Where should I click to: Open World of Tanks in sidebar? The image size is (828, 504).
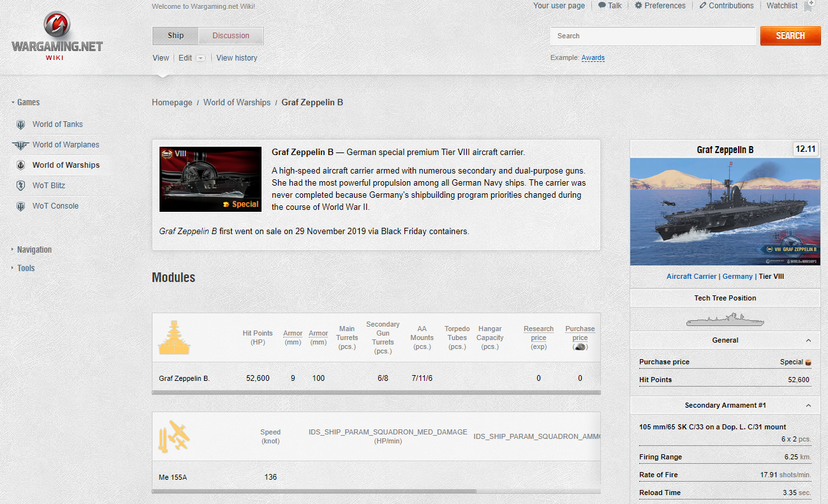click(x=57, y=124)
